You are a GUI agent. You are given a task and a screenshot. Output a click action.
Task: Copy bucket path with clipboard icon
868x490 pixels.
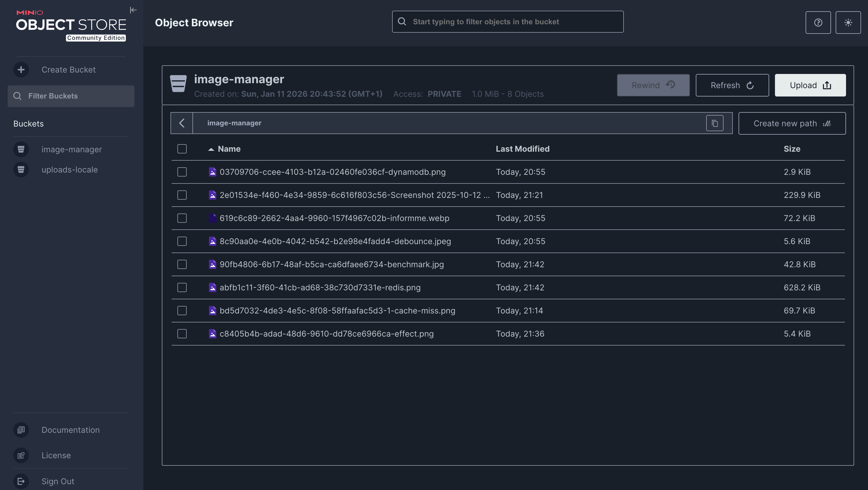pyautogui.click(x=714, y=123)
